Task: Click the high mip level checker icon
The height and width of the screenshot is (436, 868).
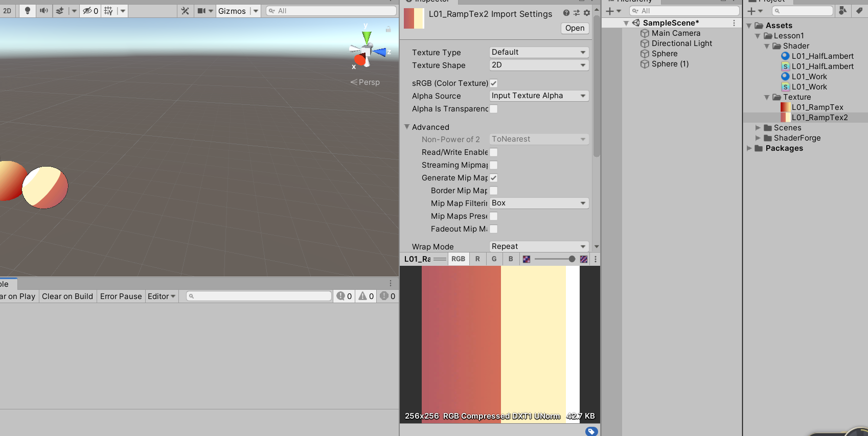Action: click(584, 259)
